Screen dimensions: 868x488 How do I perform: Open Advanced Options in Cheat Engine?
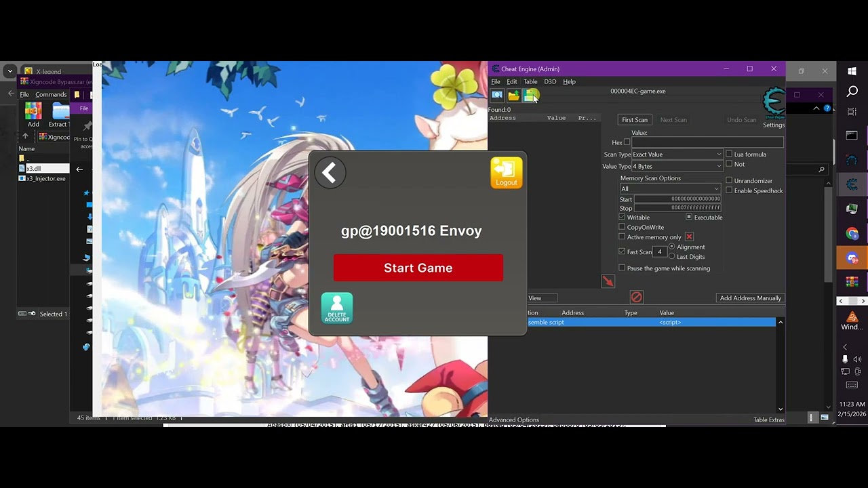coord(514,420)
